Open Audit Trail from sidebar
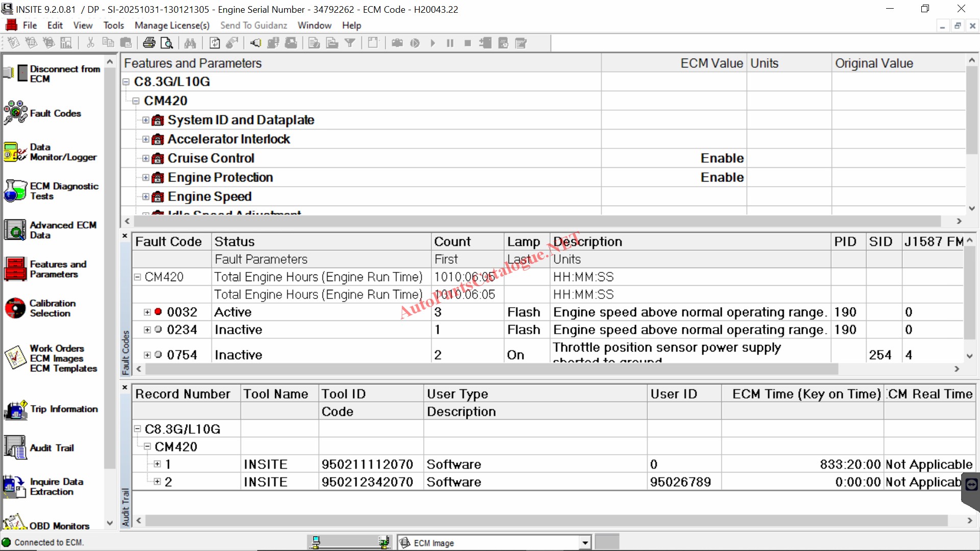980x551 pixels. [15, 447]
